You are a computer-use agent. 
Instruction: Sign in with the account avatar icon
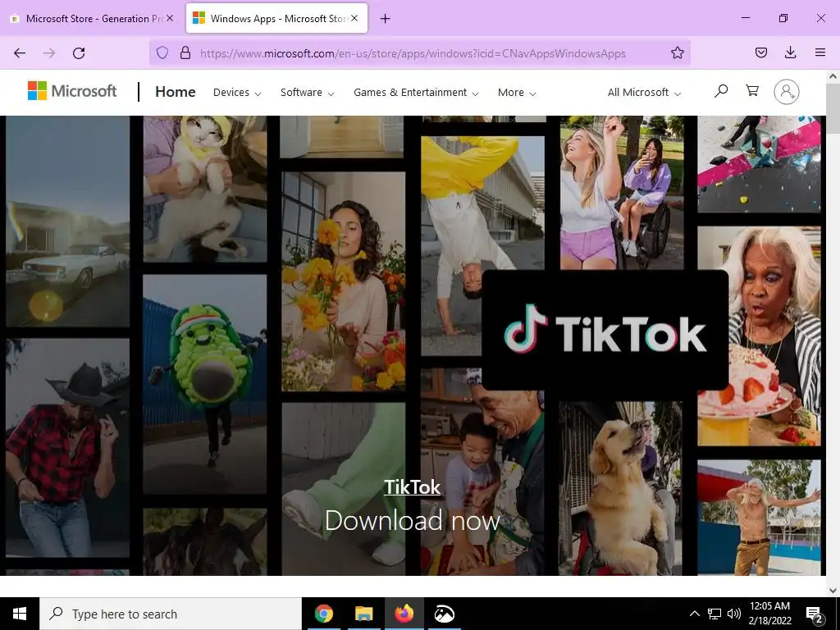pos(787,92)
